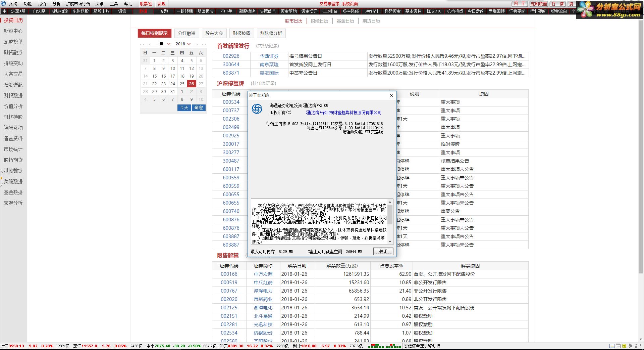Image resolution: width=644 pixels, height=350 pixels.
Task: Open 大宗交易 in the left sidebar
Action: [x=13, y=74]
